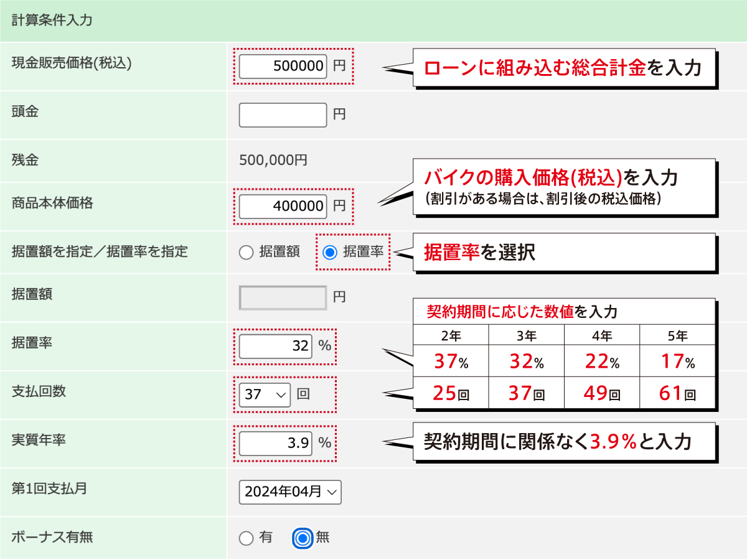Select the 据置率 radio button
Viewport: 747px width, 560px height.
click(x=331, y=252)
